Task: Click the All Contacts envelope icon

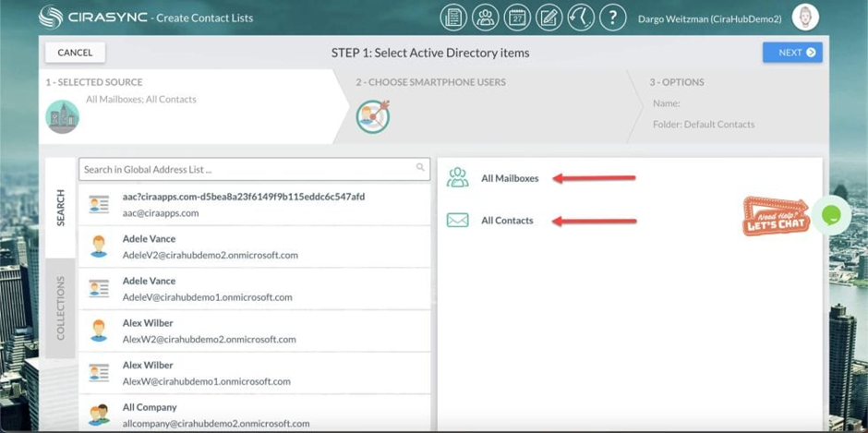Action: (458, 221)
